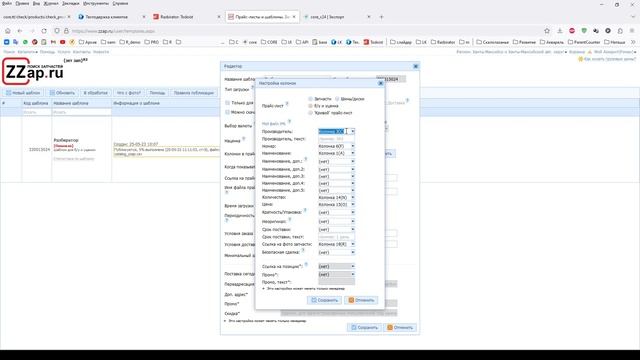The image size is (640, 360).
Task: Click the Новый шаблон toolbar button
Action: [23, 93]
